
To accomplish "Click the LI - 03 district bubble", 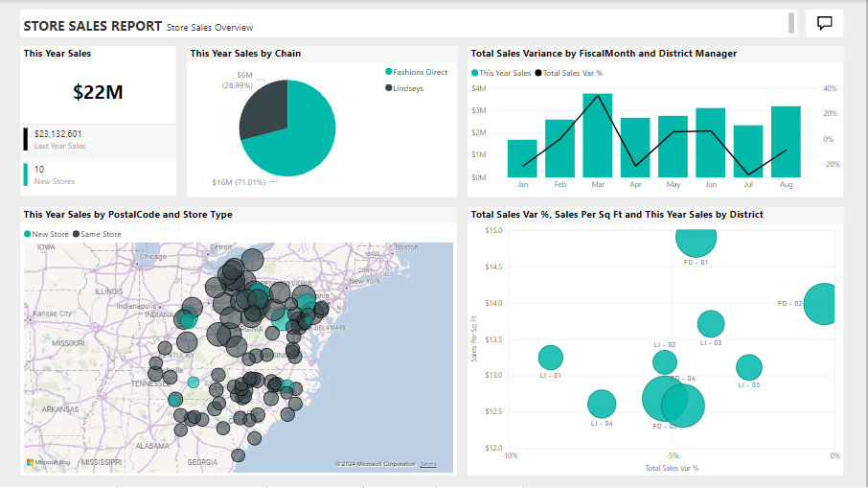I will 710,324.
